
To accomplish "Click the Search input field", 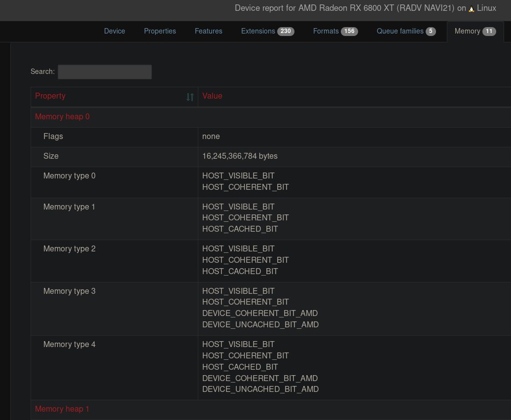I will 105,71.
